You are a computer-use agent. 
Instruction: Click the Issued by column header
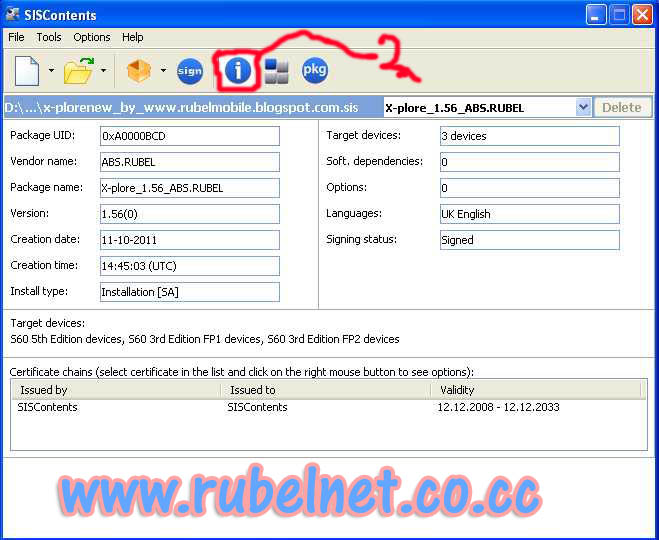click(x=116, y=390)
